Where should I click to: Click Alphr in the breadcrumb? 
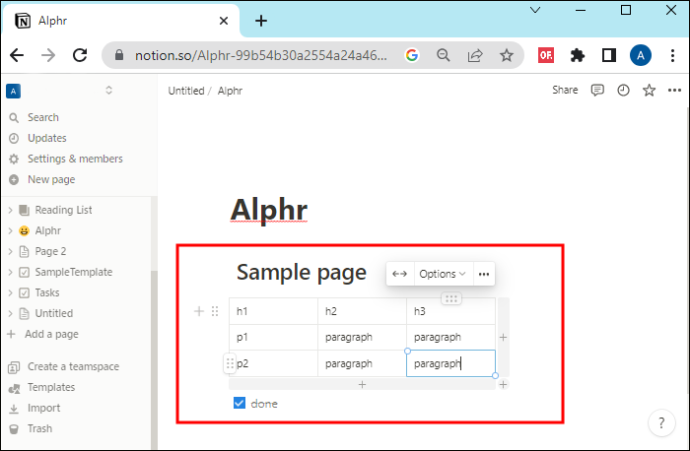click(x=230, y=91)
